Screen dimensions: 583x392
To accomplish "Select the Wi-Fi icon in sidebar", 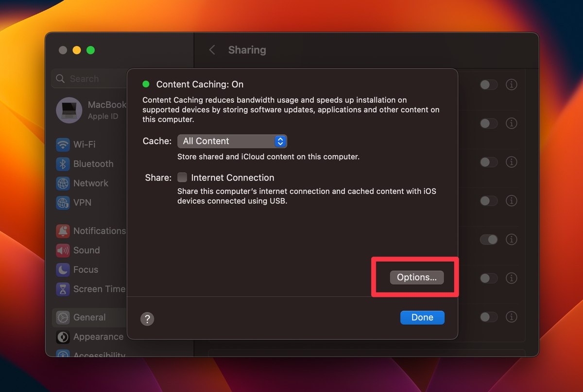I will 63,145.
